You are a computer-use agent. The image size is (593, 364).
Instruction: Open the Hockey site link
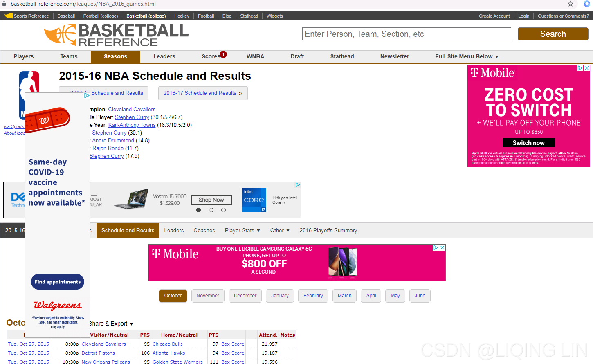click(182, 16)
